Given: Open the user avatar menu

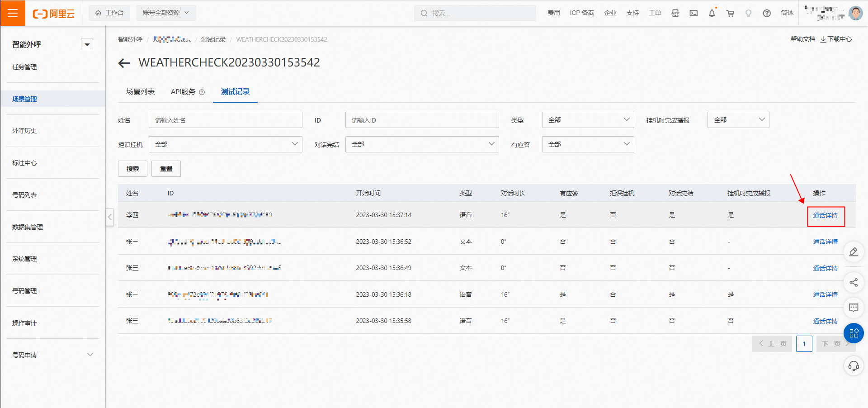Looking at the screenshot, I should pos(855,13).
